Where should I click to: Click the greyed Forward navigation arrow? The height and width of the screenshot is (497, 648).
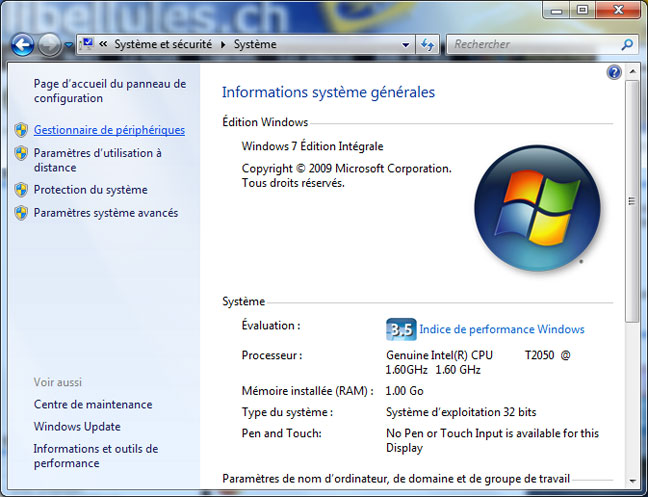[50, 45]
